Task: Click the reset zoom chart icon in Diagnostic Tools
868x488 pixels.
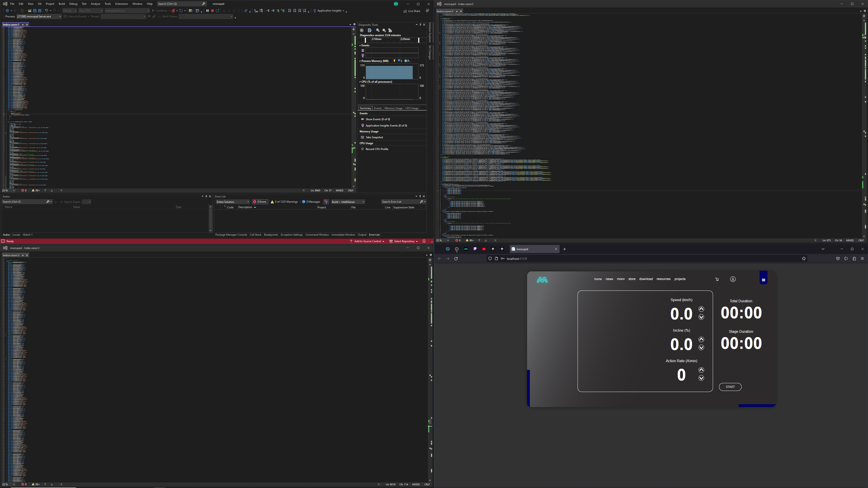Action: (x=390, y=30)
